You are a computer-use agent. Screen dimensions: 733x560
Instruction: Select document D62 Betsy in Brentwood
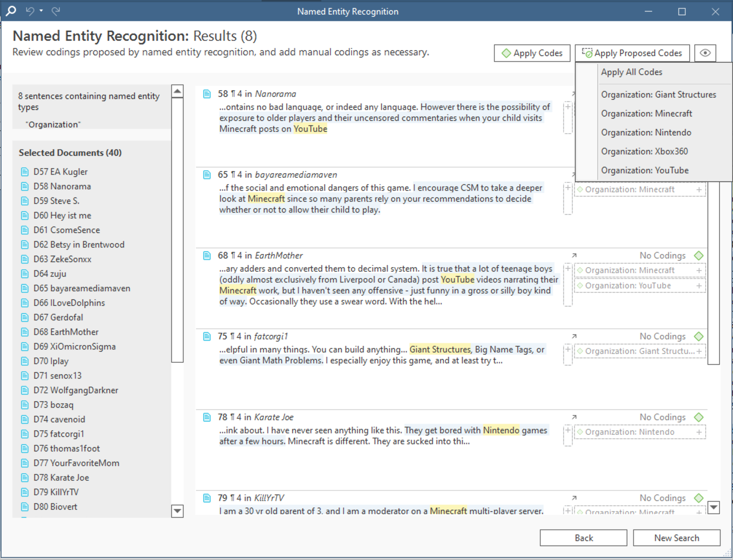tap(79, 244)
